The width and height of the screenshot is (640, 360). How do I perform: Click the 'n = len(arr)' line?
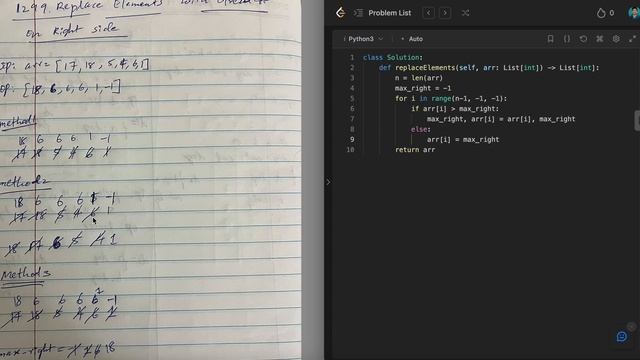[418, 78]
